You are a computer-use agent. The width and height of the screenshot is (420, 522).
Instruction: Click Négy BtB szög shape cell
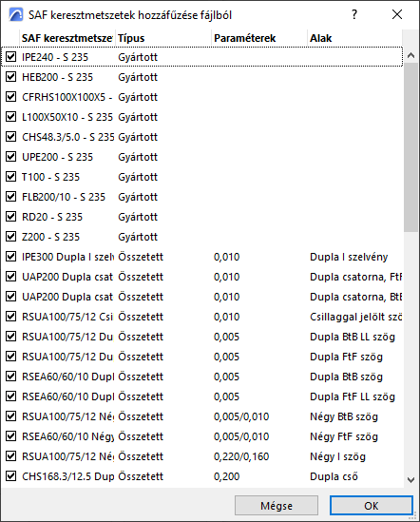344,416
